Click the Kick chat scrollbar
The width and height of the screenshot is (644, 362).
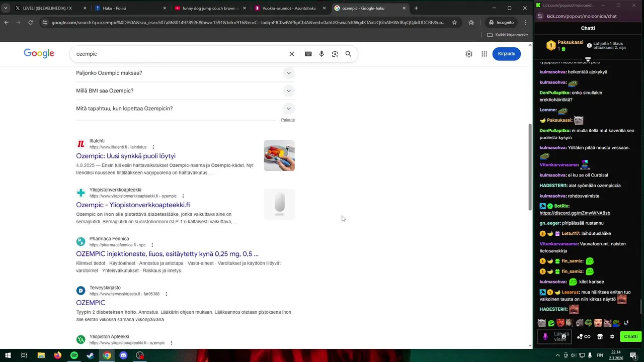(x=641, y=306)
